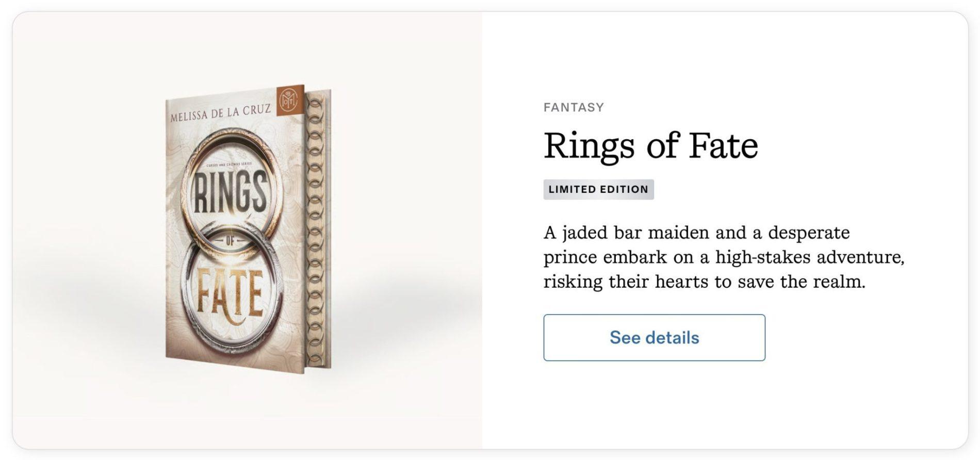The image size is (980, 460).
Task: Open the Rings of Fate title heading
Action: pyautogui.click(x=650, y=146)
